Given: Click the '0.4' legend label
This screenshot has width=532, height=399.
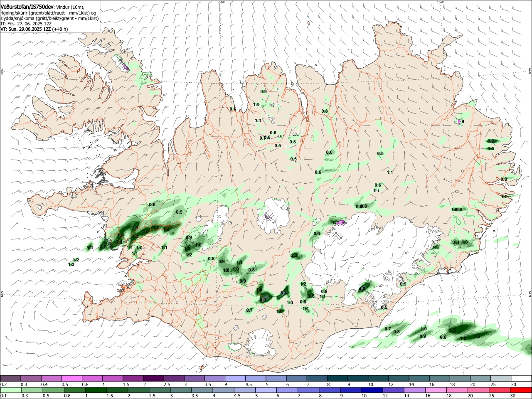Looking at the screenshot, I should [44, 384].
